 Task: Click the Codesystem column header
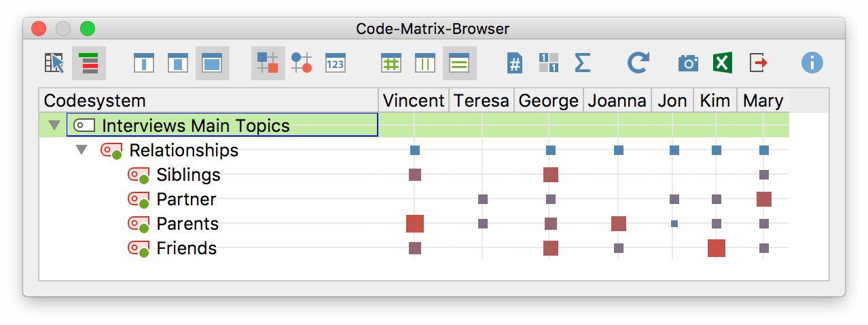tap(209, 101)
